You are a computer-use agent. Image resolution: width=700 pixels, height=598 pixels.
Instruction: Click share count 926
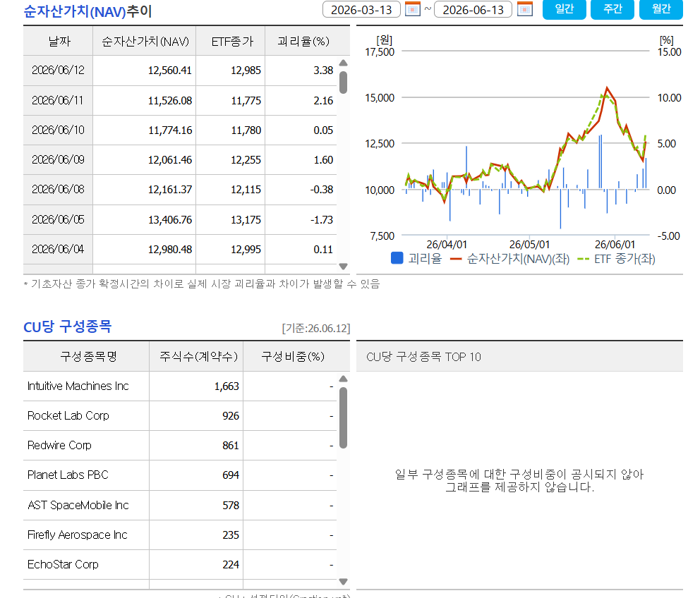pyautogui.click(x=231, y=416)
